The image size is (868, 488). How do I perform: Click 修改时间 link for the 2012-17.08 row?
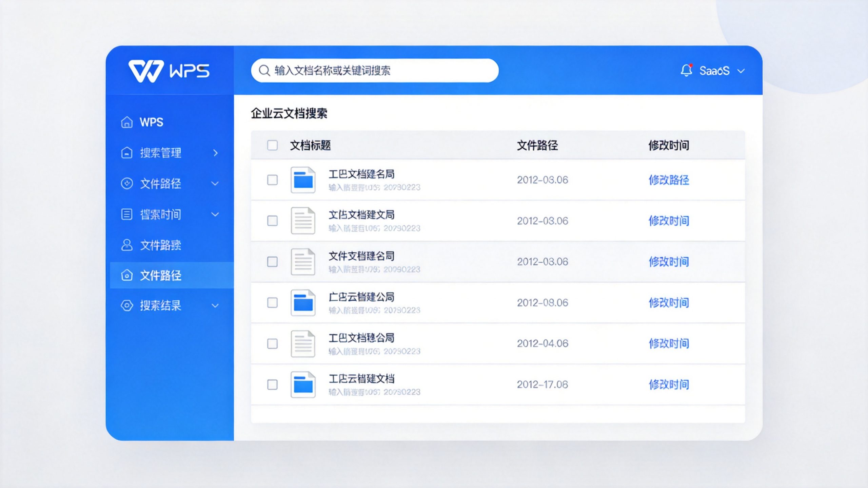click(669, 384)
